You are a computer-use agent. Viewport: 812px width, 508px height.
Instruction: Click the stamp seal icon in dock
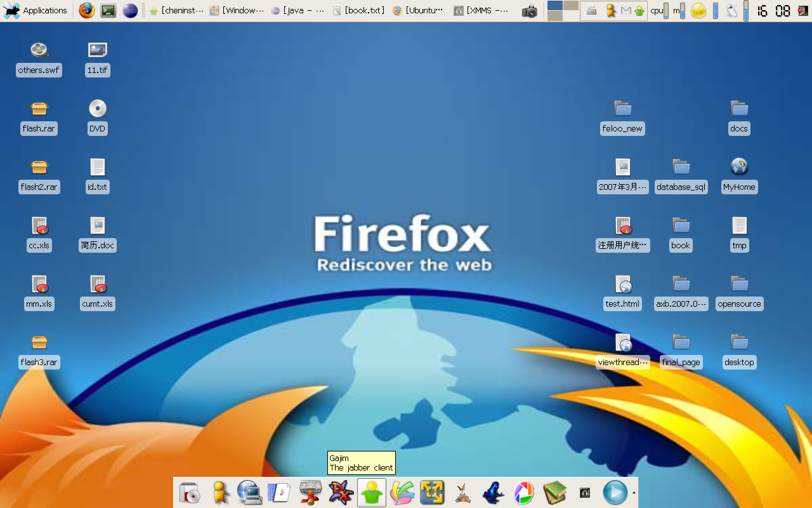310,493
